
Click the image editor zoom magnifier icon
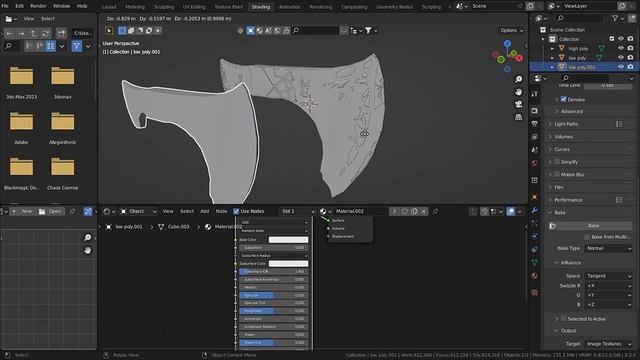(87, 238)
